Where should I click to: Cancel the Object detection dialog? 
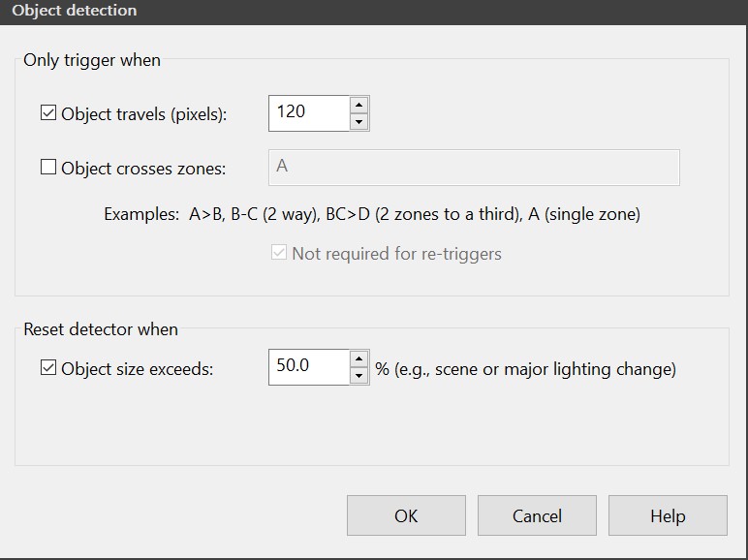[537, 515]
